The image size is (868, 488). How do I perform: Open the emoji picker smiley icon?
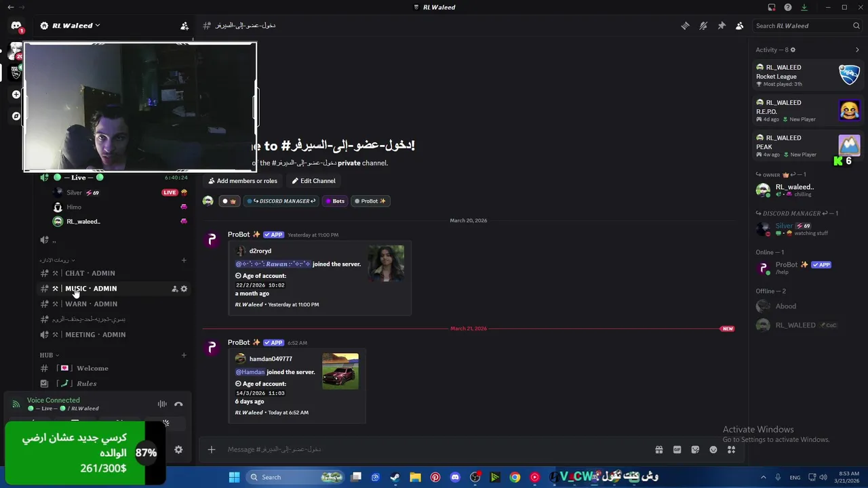713,449
